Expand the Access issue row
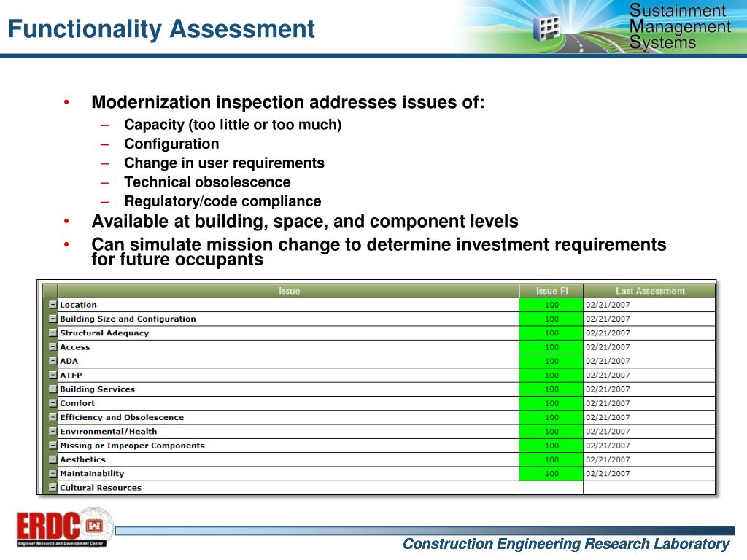The height and width of the screenshot is (560, 747). (x=53, y=346)
